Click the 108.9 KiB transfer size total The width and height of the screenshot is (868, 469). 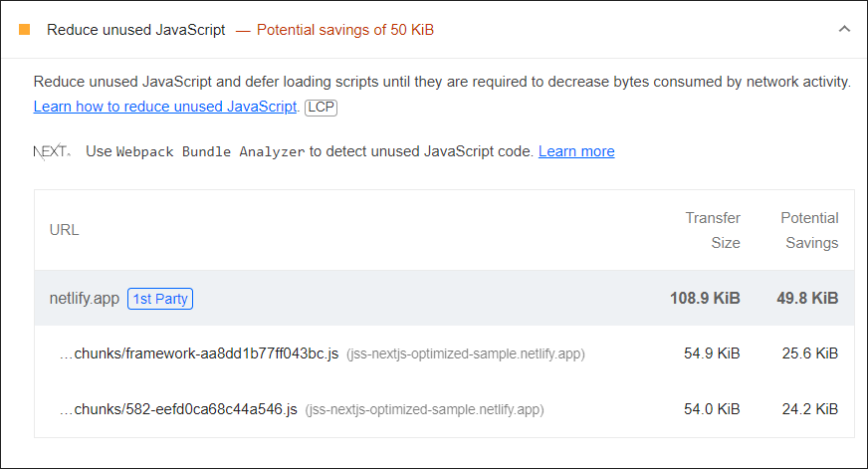click(x=705, y=298)
